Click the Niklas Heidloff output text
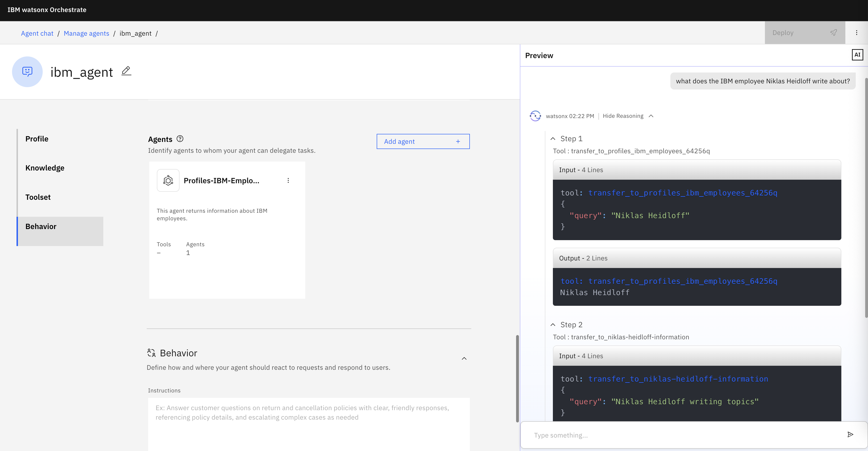Screen dimensions: 868x451 (594, 293)
